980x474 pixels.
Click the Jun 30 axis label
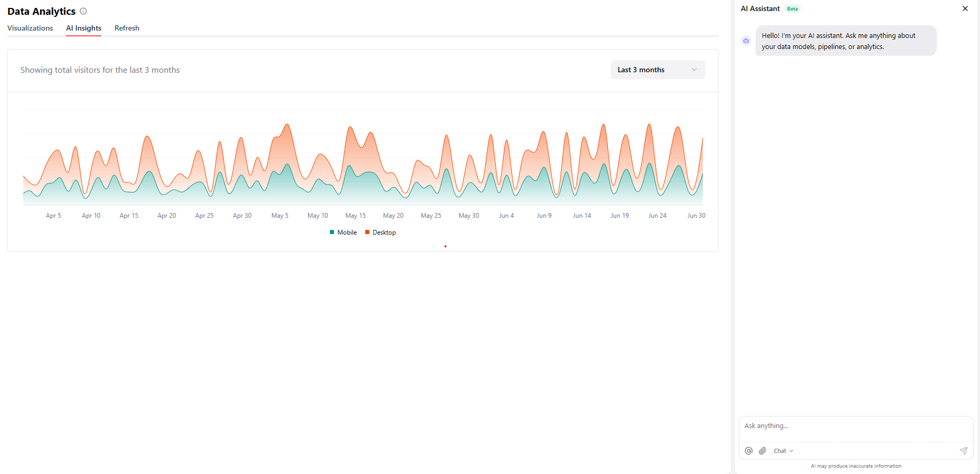tap(697, 216)
